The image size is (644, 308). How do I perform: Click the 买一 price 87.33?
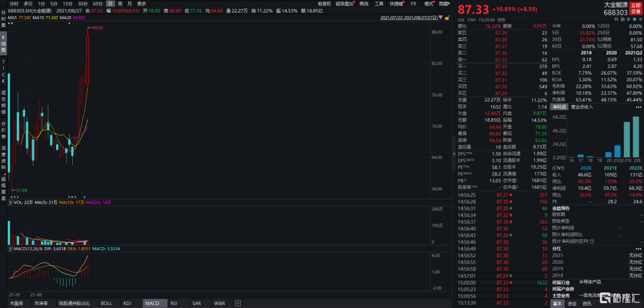click(501, 66)
